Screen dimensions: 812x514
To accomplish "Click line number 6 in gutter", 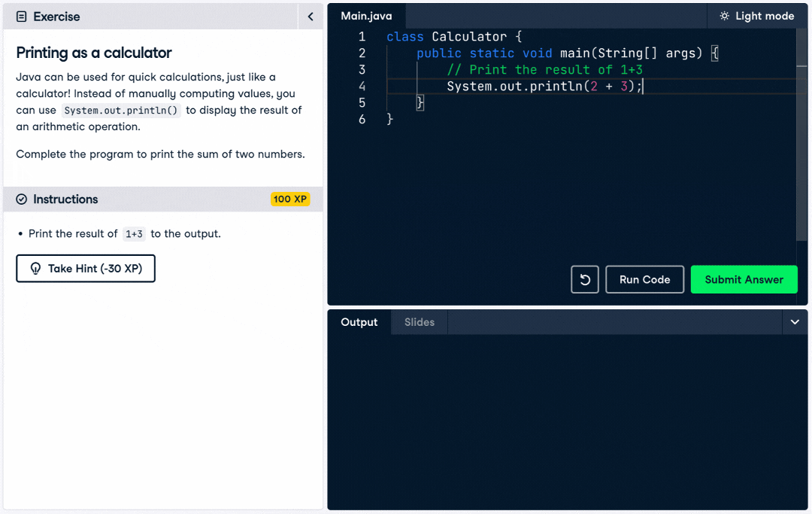I will (362, 119).
